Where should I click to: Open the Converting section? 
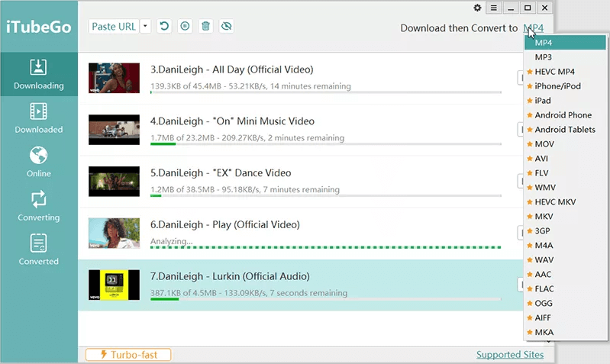coord(38,206)
